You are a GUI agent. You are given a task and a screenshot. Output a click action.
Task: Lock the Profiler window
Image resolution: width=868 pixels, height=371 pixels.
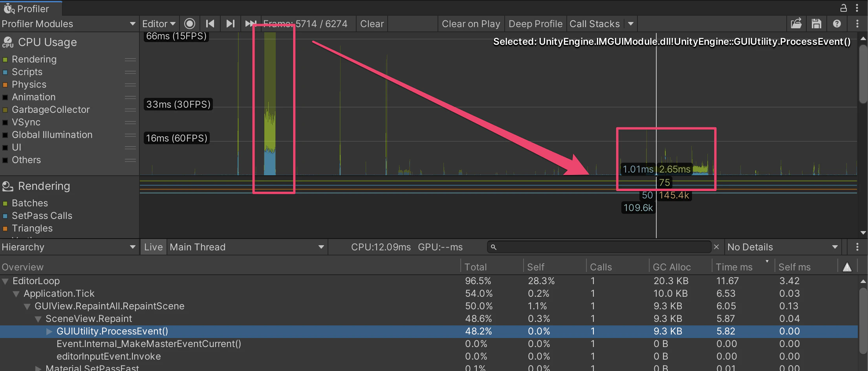[843, 8]
